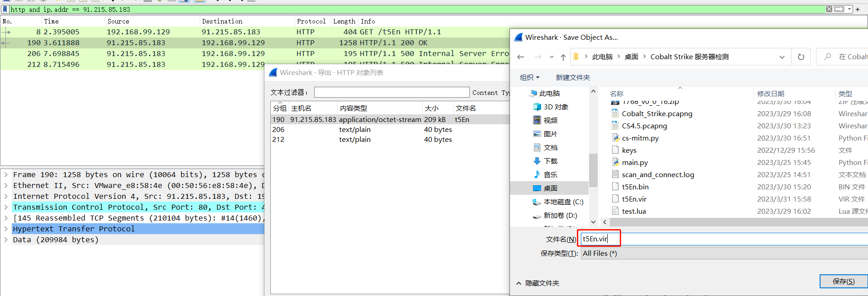This screenshot has width=868, height=296.
Task: Click the display filter bookmark icon
Action: click(5, 9)
